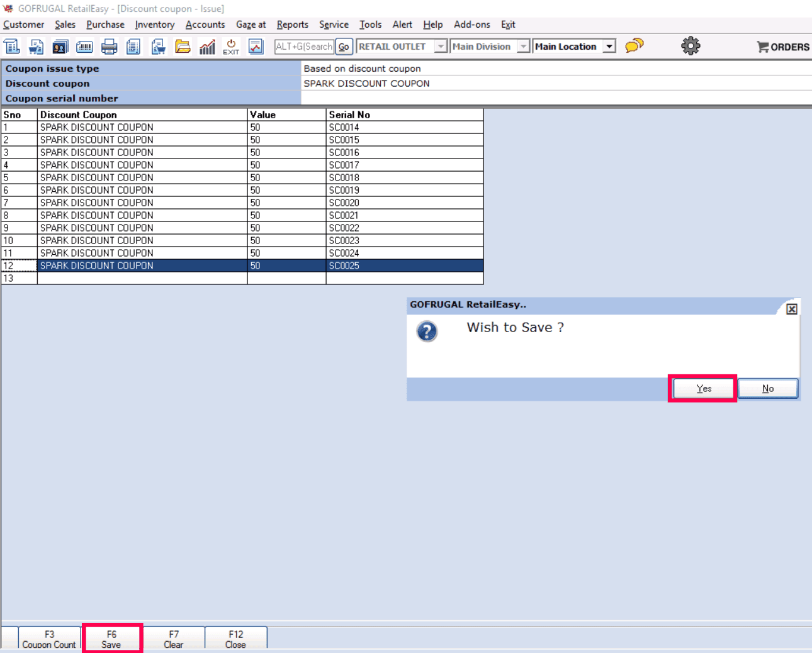This screenshot has height=653, width=812.
Task: Click the Discount Coupon column header
Action: [x=142, y=114]
